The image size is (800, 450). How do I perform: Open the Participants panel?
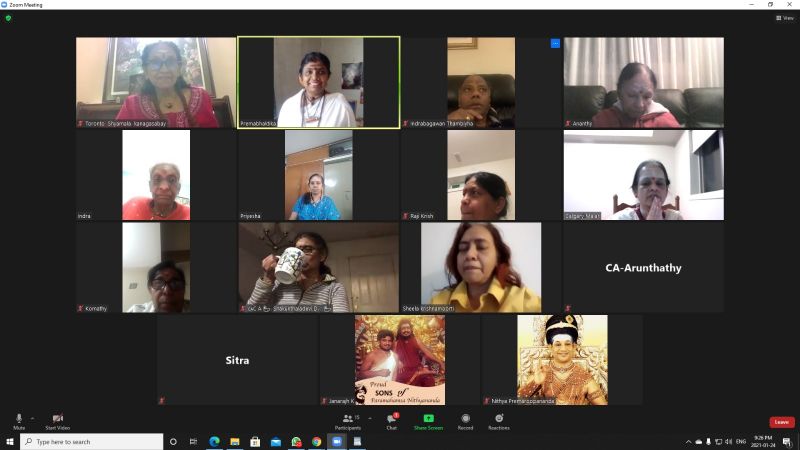348,420
